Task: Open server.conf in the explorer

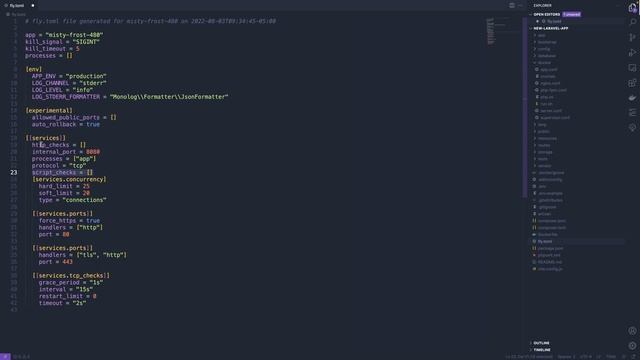Action: pos(551,111)
